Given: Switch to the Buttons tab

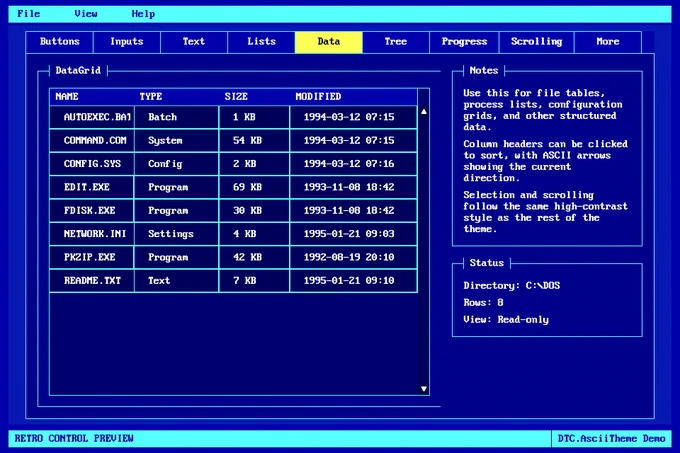Looking at the screenshot, I should pyautogui.click(x=59, y=42).
